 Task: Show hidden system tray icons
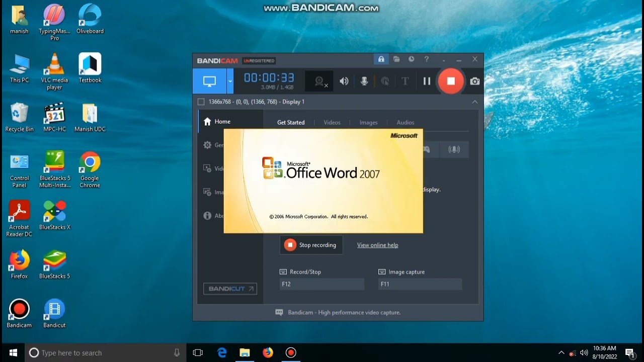tap(561, 352)
